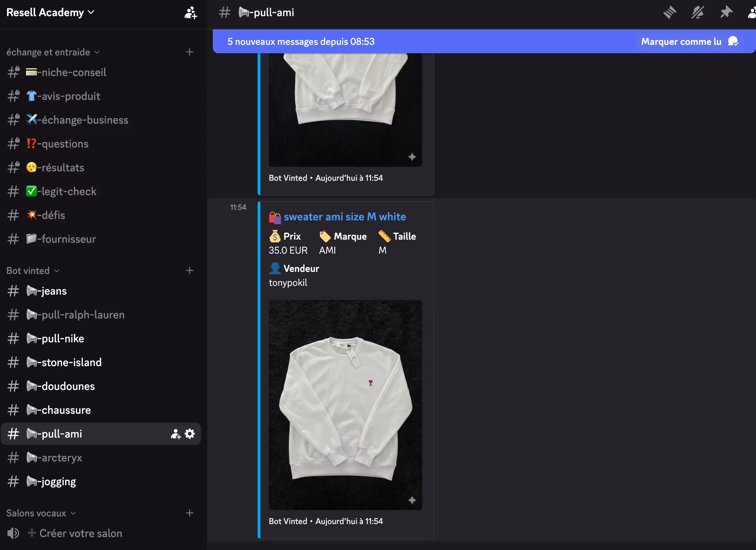The image size is (756, 550).
Task: Open the white AMI sweater image
Action: (x=345, y=405)
